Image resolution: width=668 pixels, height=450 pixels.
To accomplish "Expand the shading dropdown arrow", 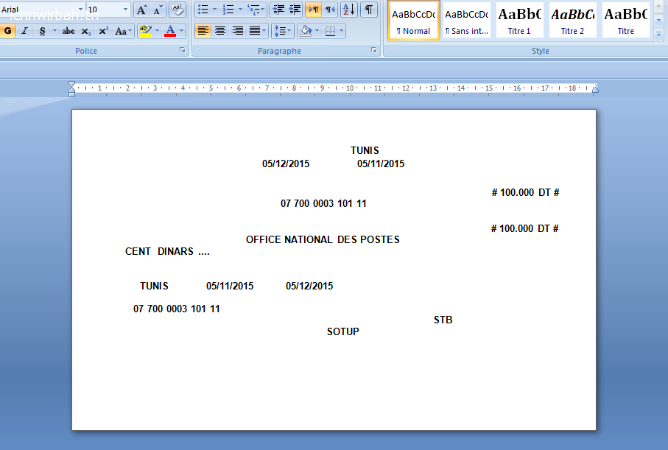I will (317, 31).
